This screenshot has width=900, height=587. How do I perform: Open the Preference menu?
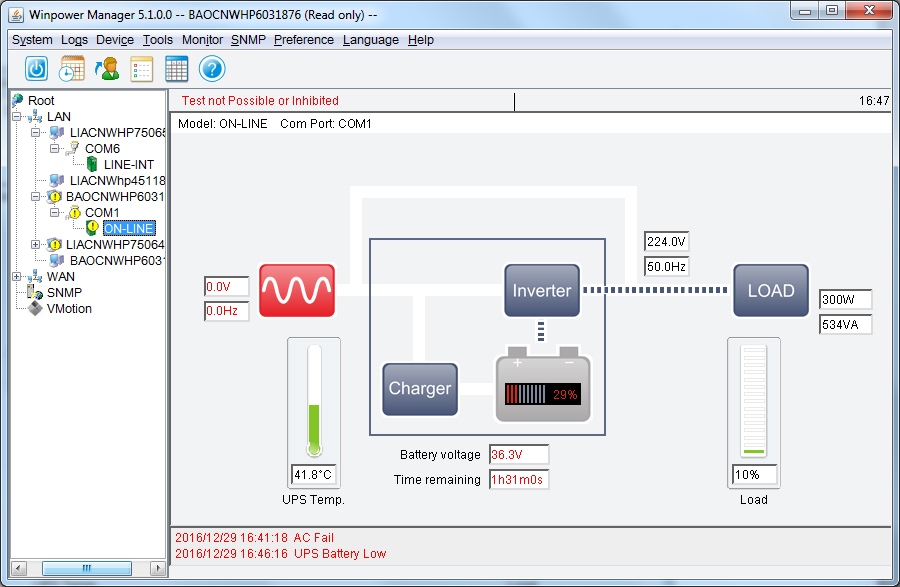point(304,40)
